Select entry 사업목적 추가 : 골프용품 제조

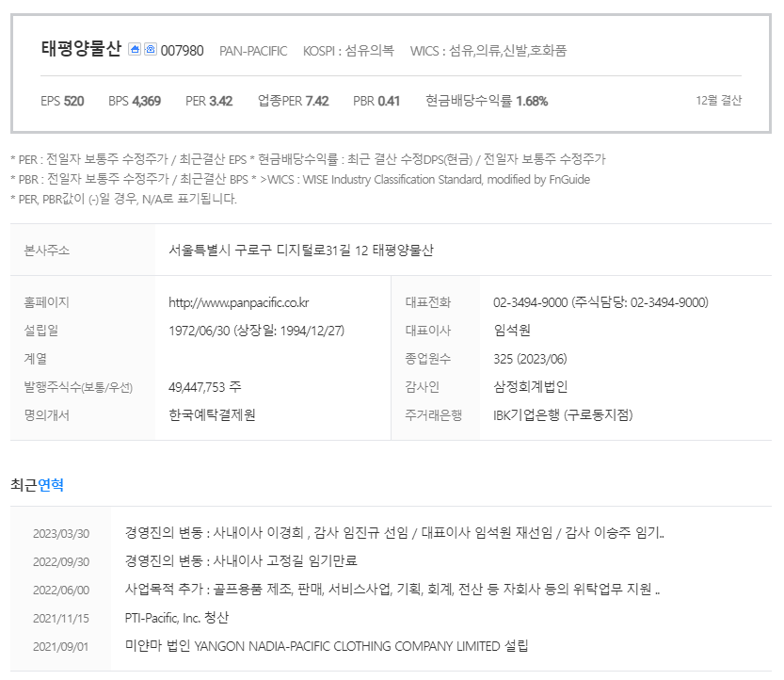point(392,590)
